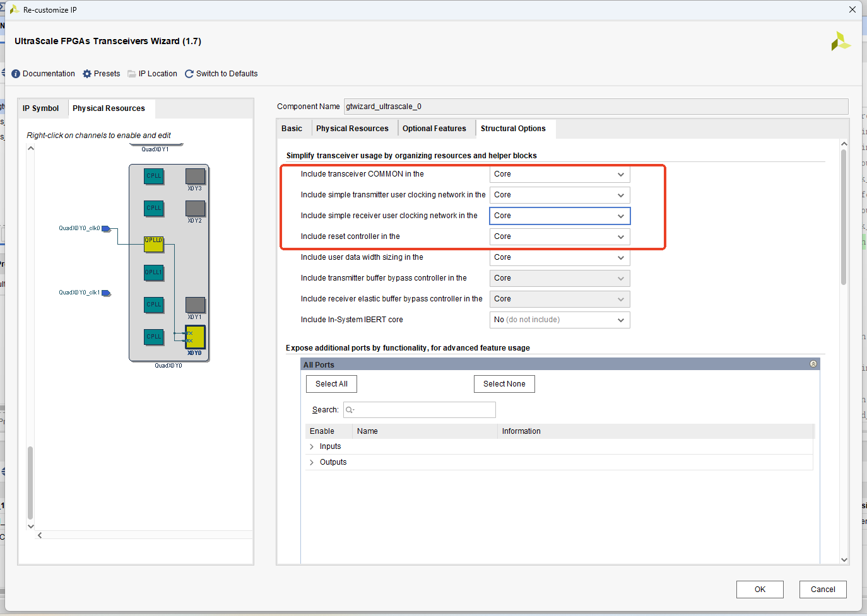Sort by the Name column header
Viewport: 867px width, 616px height.
(425, 431)
